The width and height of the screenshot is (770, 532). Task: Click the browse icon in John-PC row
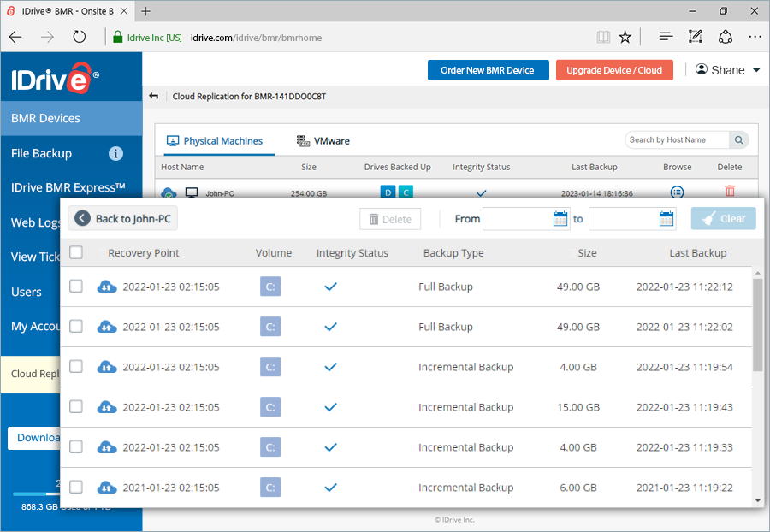pyautogui.click(x=677, y=192)
